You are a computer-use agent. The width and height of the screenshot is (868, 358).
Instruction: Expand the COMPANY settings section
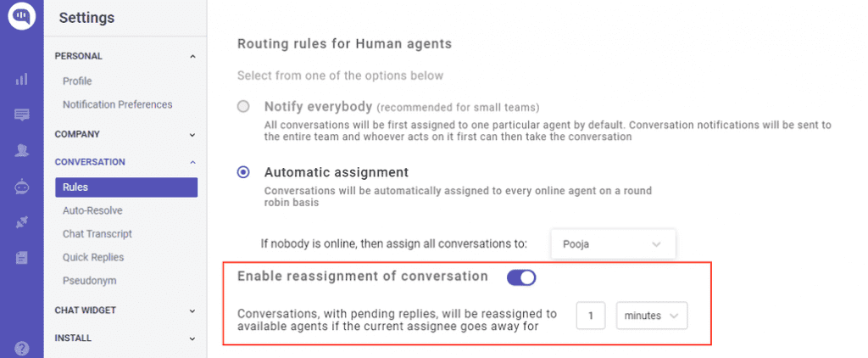pyautogui.click(x=126, y=134)
